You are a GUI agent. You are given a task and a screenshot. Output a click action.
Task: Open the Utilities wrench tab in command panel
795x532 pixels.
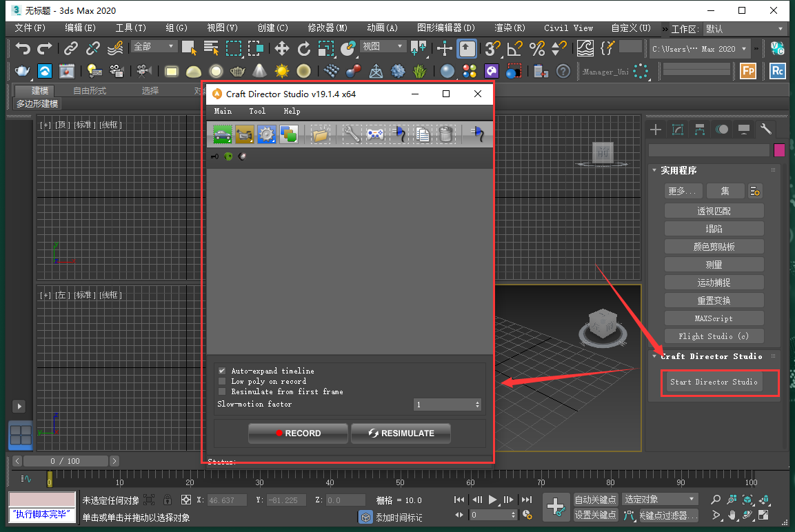[x=766, y=130]
